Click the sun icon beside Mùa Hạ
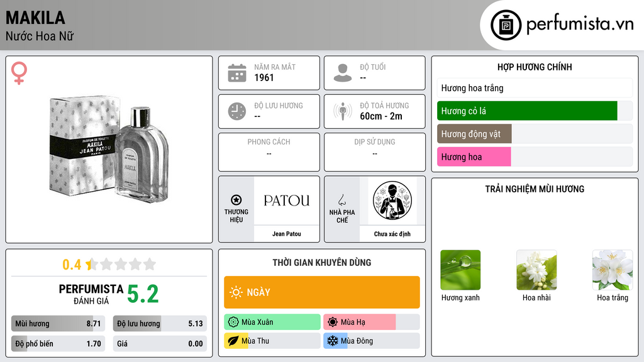The image size is (644, 362). (x=333, y=322)
